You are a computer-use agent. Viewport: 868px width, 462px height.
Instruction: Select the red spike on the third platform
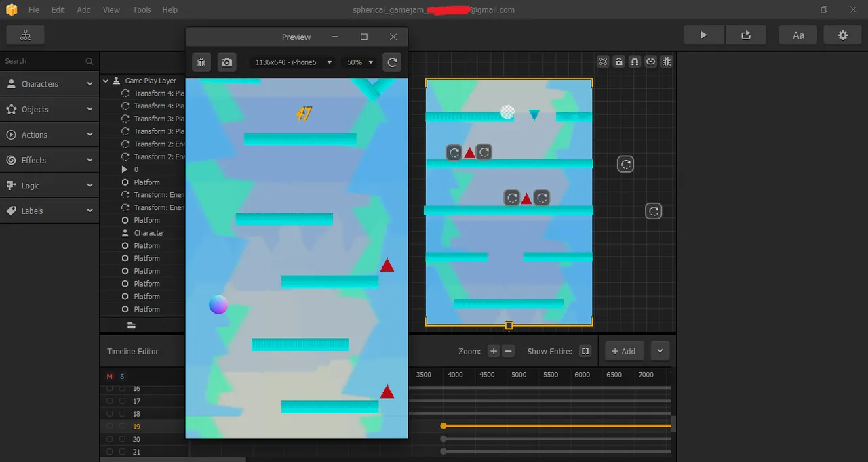tap(526, 198)
